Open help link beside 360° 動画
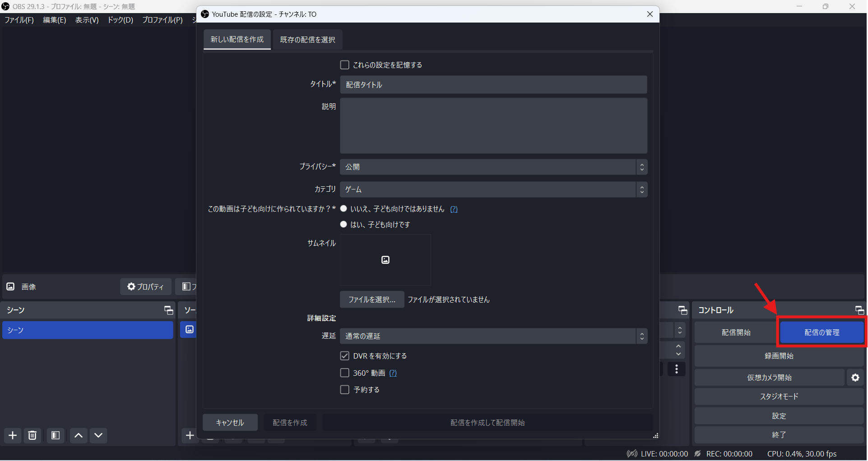The width and height of the screenshot is (868, 461). pyautogui.click(x=393, y=373)
